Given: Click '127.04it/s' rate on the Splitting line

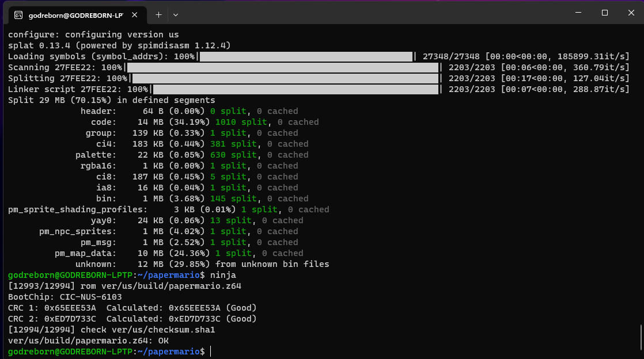Looking at the screenshot, I should (598, 78).
